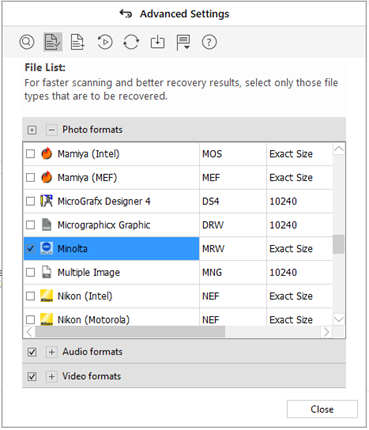Click the Photo formats header label

click(92, 129)
